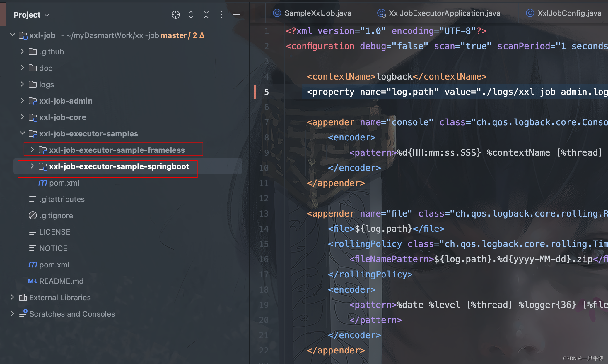Viewport: 608px width, 364px height.
Task: Open Project panel options three-dot menu
Action: tap(221, 15)
